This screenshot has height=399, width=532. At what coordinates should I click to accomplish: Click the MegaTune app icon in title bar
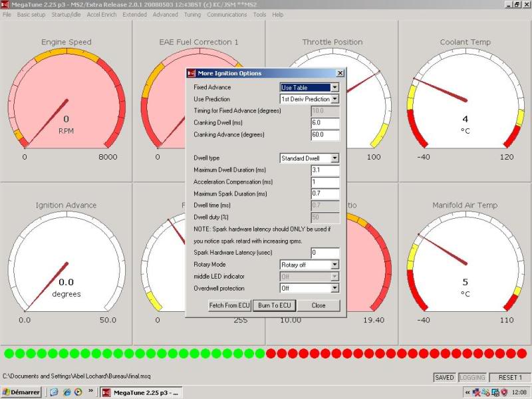tap(5, 5)
